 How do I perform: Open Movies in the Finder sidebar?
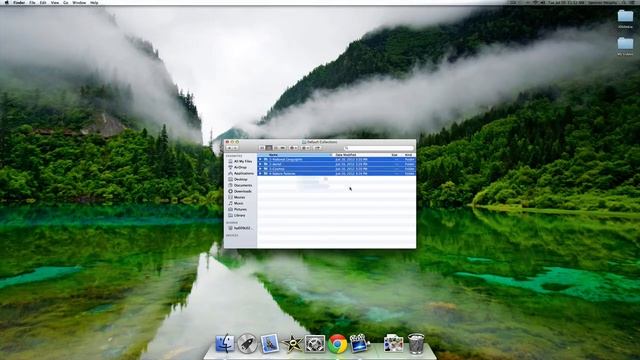[240, 197]
